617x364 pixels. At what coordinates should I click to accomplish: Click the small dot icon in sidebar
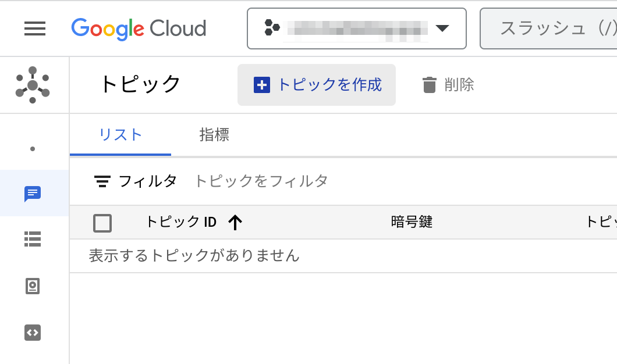(33, 149)
